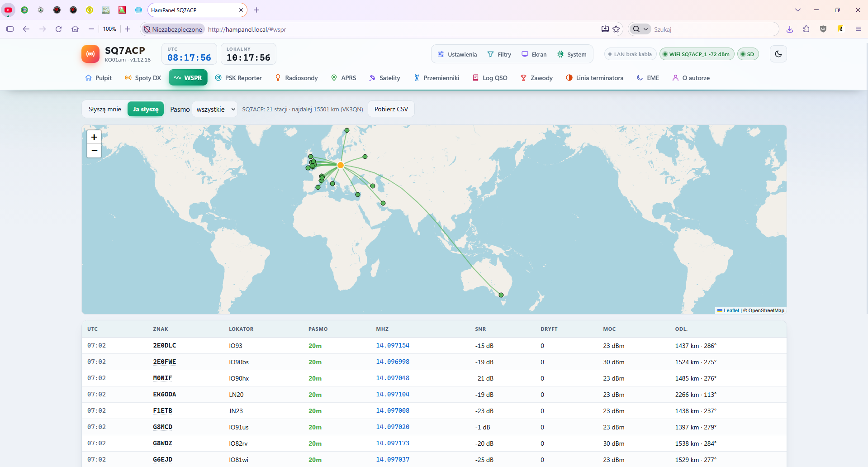Switch to the Radiosondy tab

297,78
